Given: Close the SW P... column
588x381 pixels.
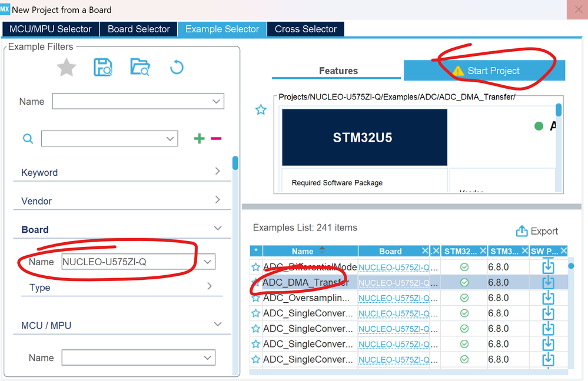Looking at the screenshot, I should pyautogui.click(x=563, y=250).
